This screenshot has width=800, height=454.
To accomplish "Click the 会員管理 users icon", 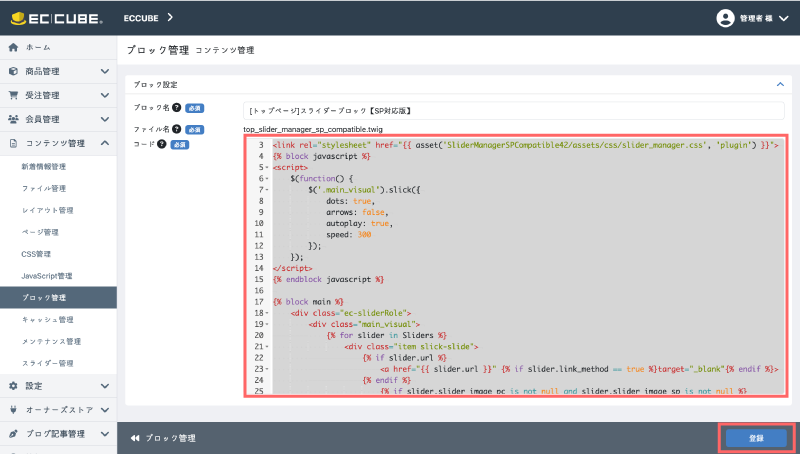I will [13, 119].
